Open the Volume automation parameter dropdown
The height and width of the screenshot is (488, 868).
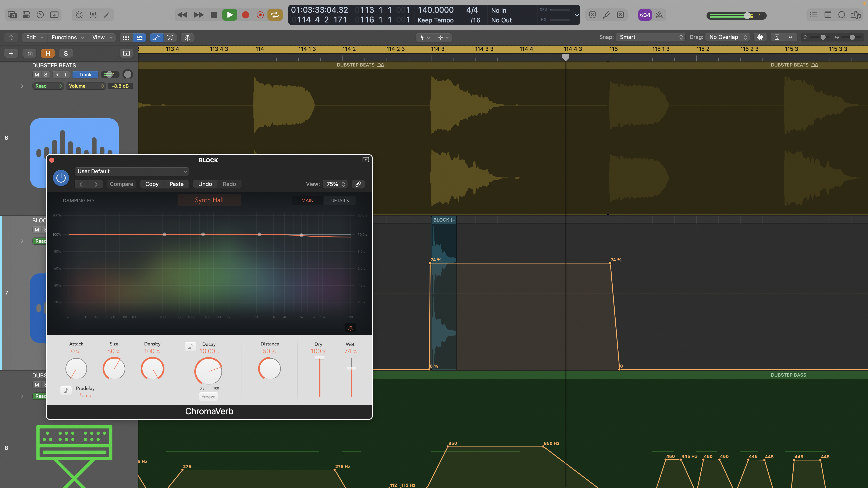86,86
